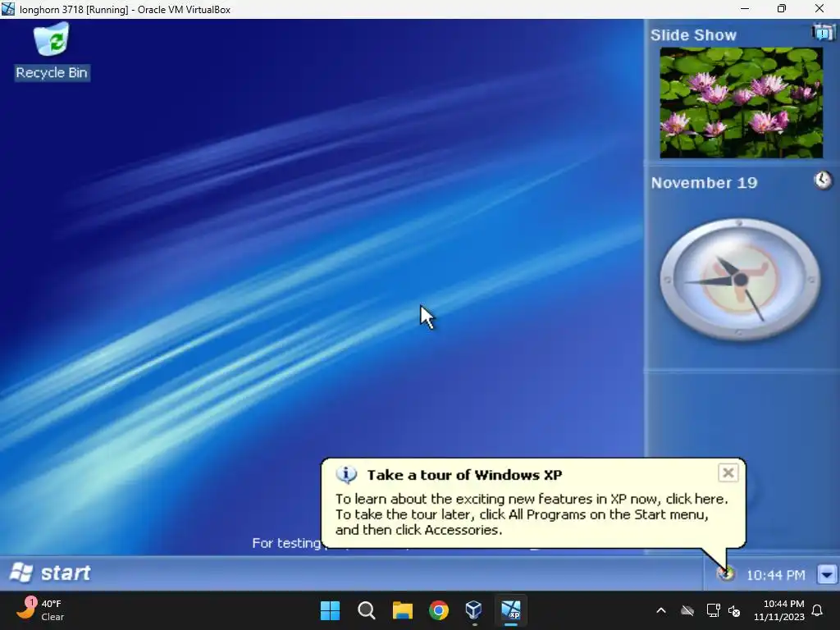Click the XP start button
The height and width of the screenshot is (630, 840).
click(x=50, y=573)
